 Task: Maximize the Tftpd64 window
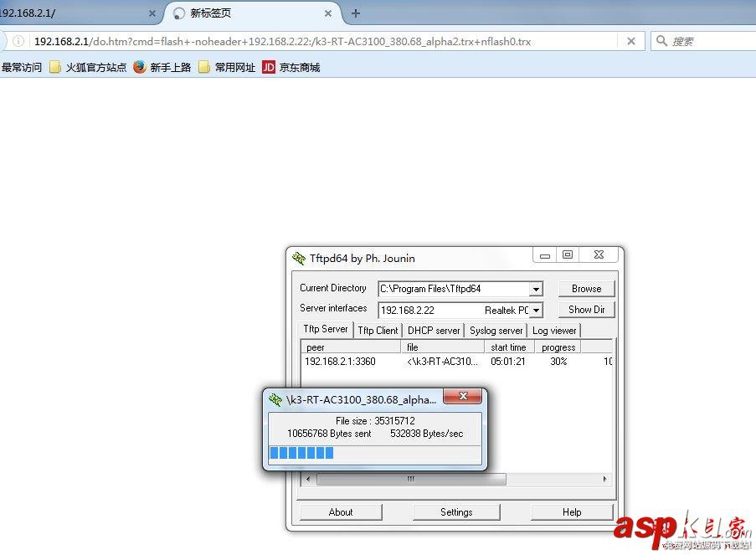(568, 254)
